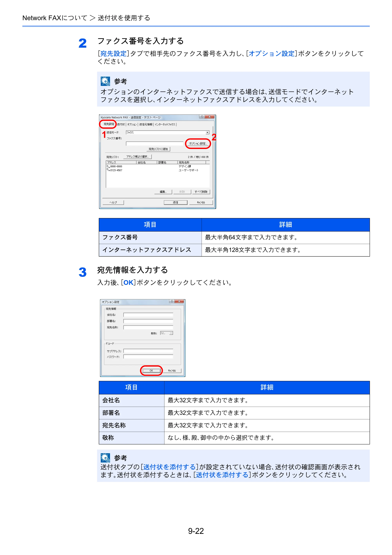Click the blue オプション設定 link in step 2
Image resolution: width=392 pixels, height=555 pixels.
coord(271,54)
